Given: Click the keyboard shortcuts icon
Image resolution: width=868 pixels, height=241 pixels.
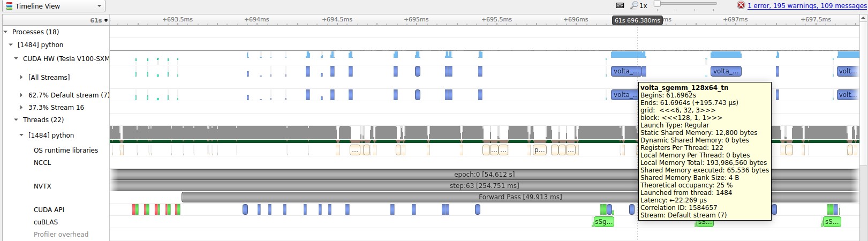Looking at the screenshot, I should coord(620,5).
